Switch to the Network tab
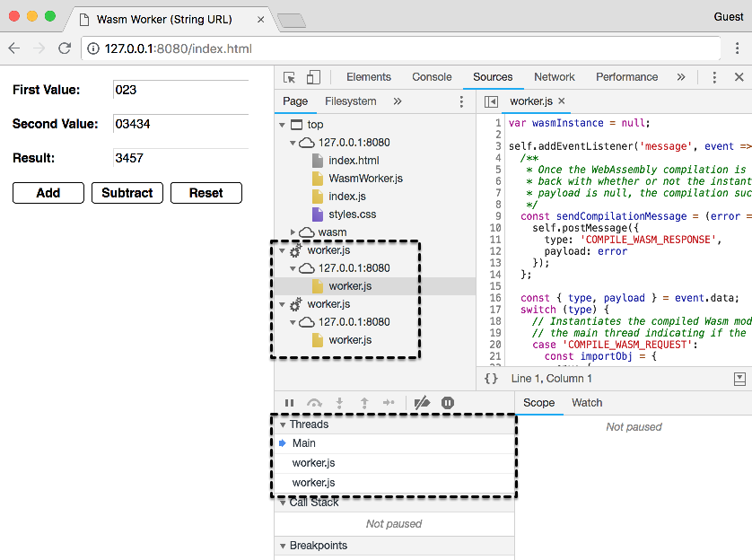 [554, 77]
